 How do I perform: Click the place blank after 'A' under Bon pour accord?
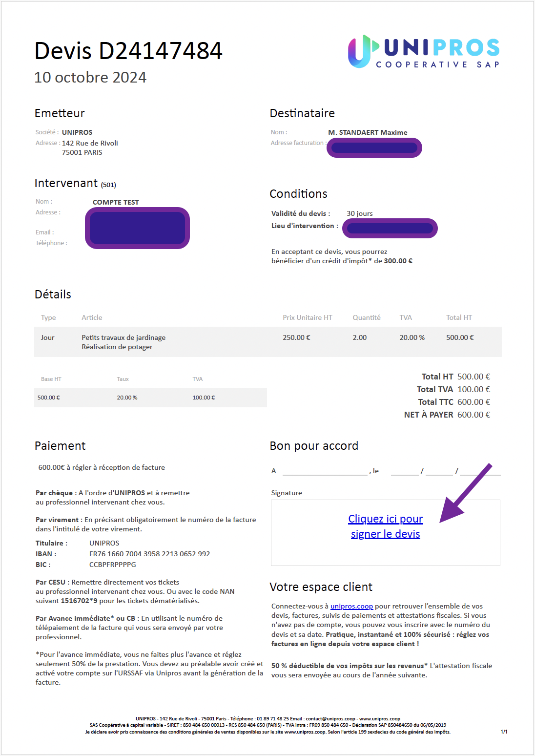click(325, 471)
